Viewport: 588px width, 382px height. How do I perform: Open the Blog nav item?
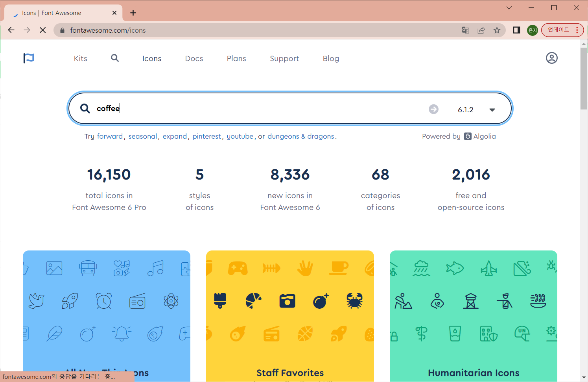(331, 59)
